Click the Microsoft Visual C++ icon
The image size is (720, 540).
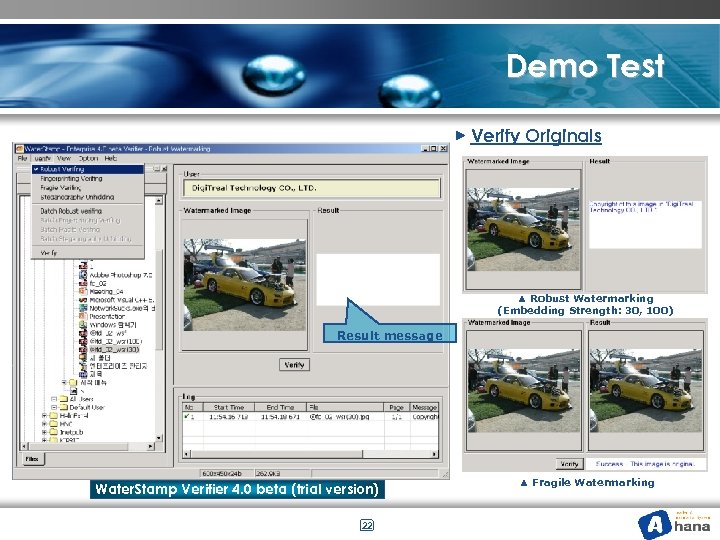pyautogui.click(x=83, y=300)
